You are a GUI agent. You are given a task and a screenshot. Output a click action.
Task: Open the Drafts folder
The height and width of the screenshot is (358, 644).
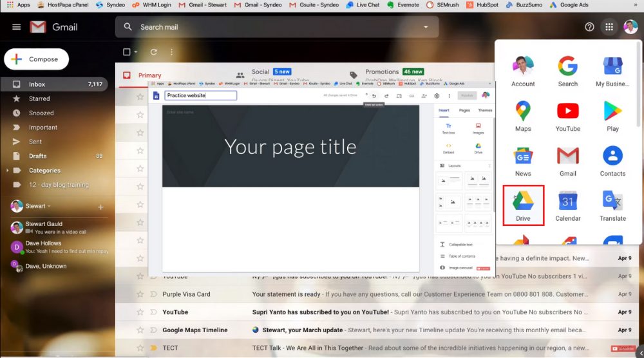point(54,156)
